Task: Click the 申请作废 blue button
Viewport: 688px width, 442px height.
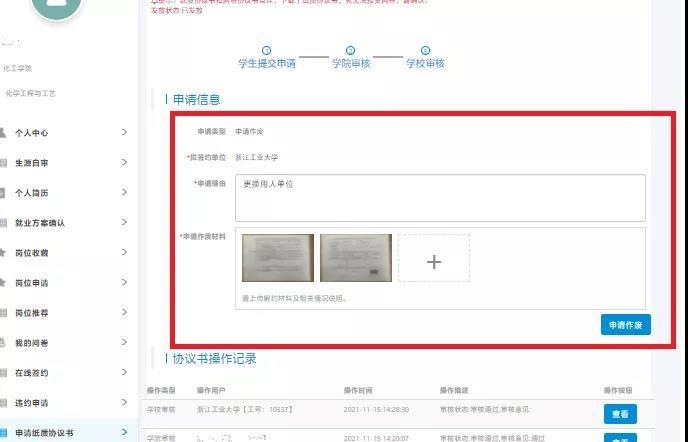Action: click(x=626, y=325)
